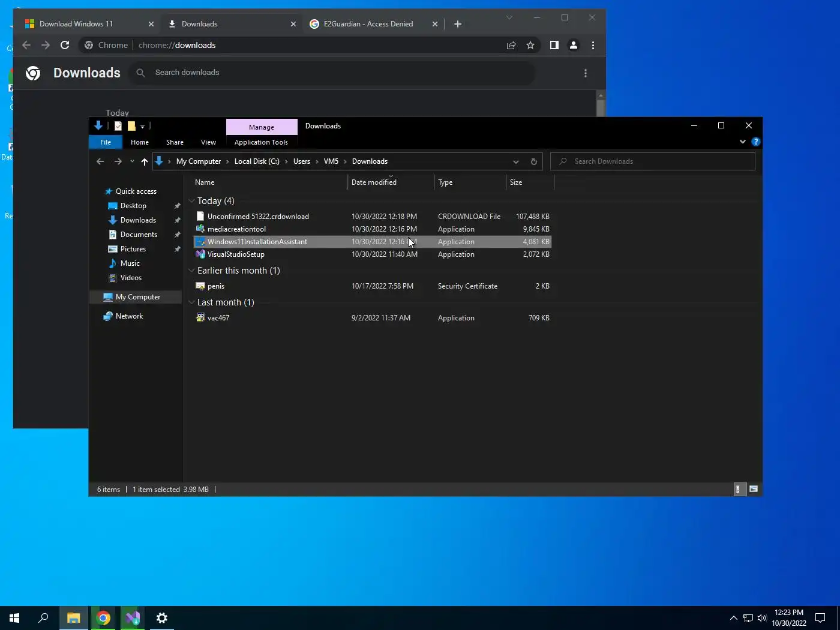
Task: Toggle Chrome side panel icon
Action: click(554, 45)
